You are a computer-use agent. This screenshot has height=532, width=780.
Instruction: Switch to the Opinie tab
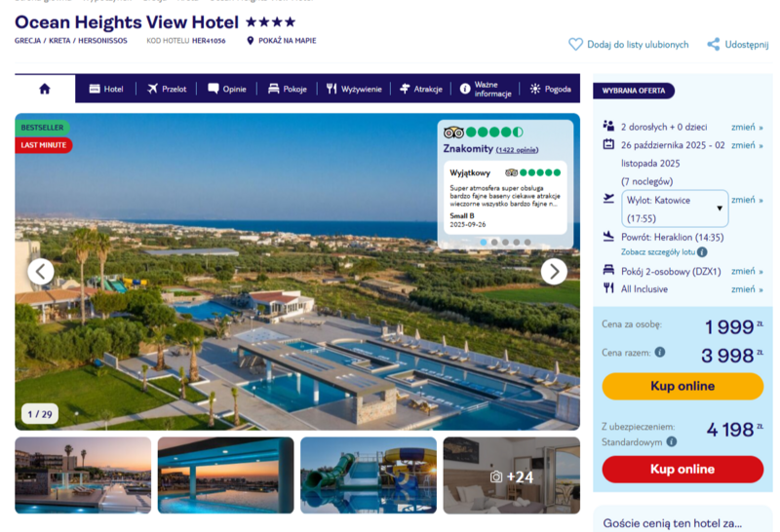[227, 89]
